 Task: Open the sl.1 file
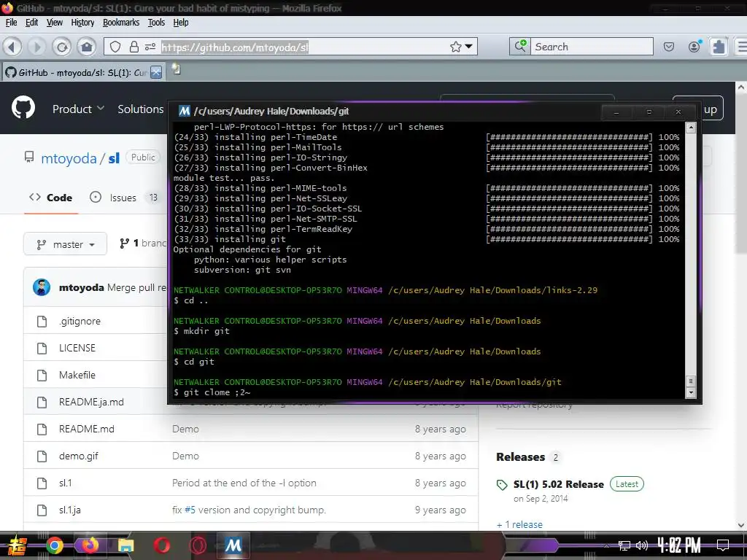[65, 483]
